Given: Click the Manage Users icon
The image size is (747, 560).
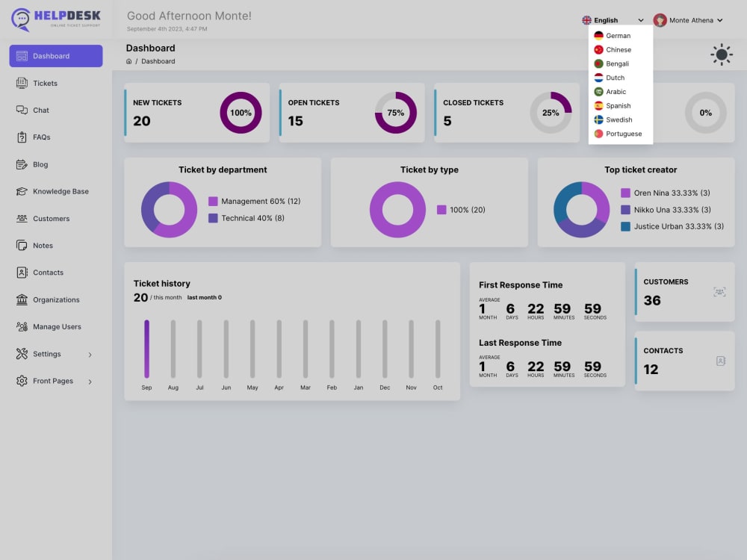Looking at the screenshot, I should tap(22, 327).
